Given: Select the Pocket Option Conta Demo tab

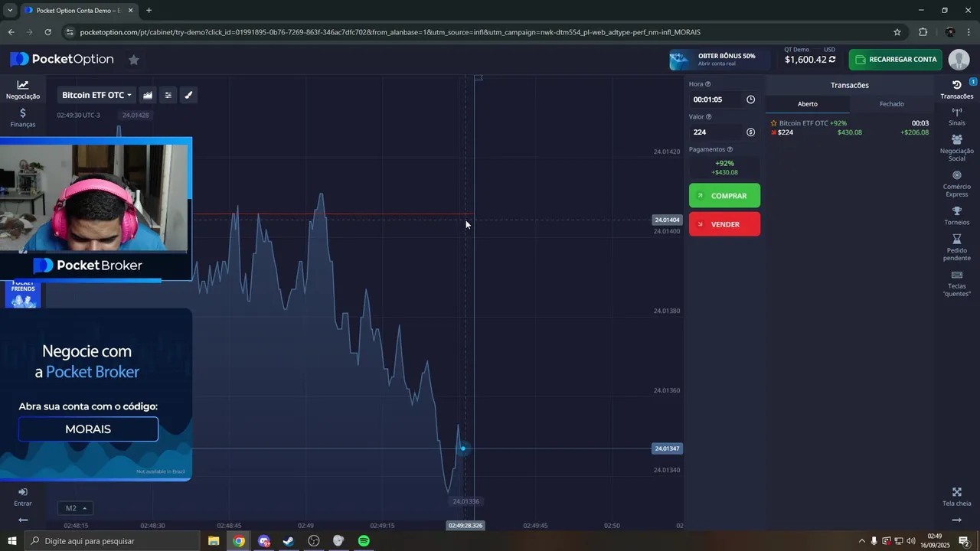Looking at the screenshot, I should pos(77,11).
